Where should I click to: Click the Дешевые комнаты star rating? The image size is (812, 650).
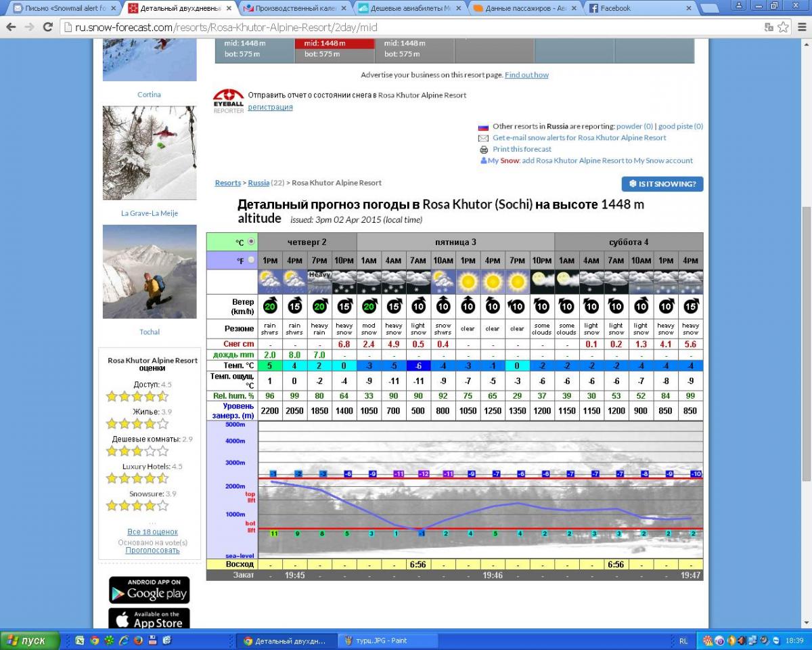[137, 451]
